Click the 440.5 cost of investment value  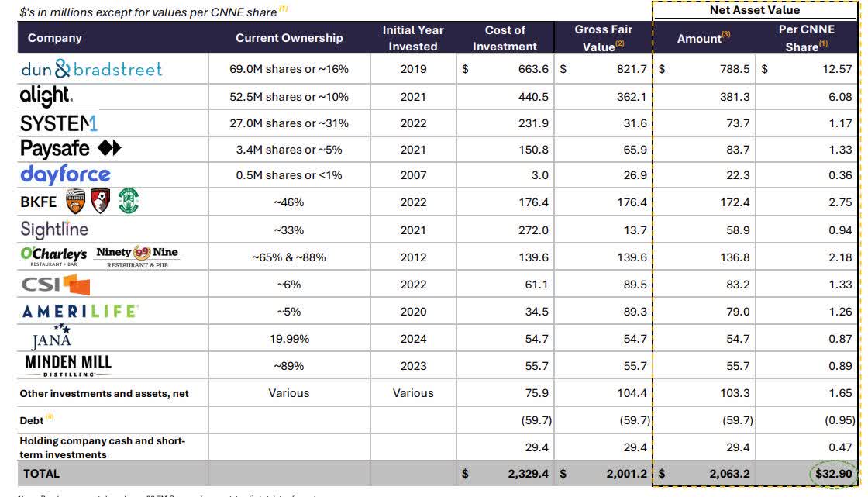coord(533,97)
